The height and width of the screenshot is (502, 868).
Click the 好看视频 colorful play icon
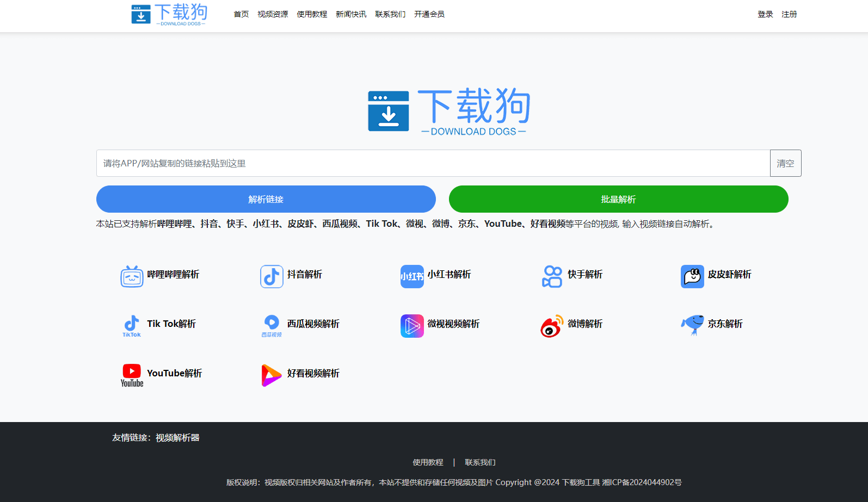[272, 375]
